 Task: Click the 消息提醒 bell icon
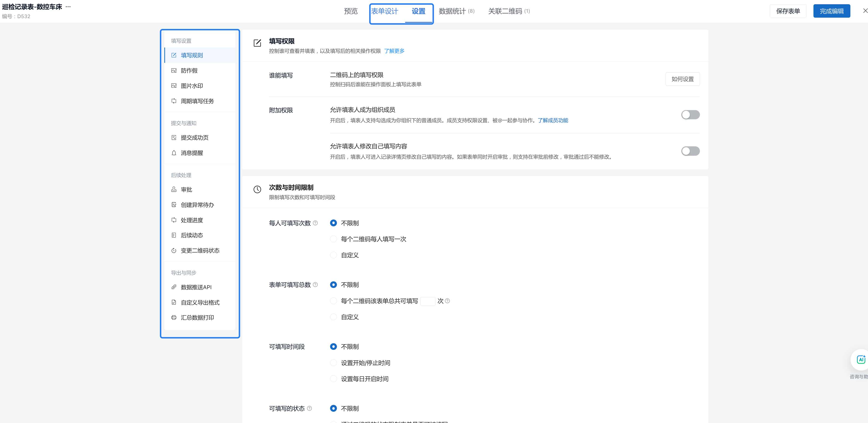coord(174,153)
